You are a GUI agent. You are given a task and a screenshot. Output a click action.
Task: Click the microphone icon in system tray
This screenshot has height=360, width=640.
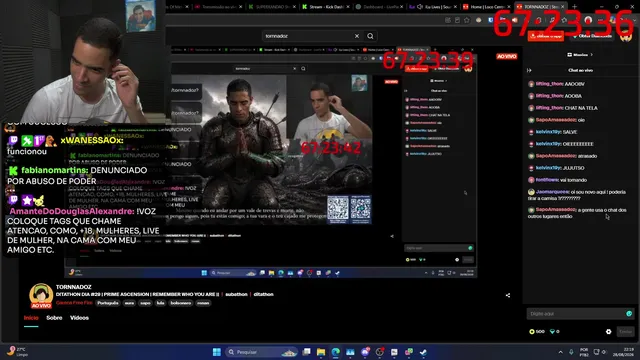(x=571, y=352)
